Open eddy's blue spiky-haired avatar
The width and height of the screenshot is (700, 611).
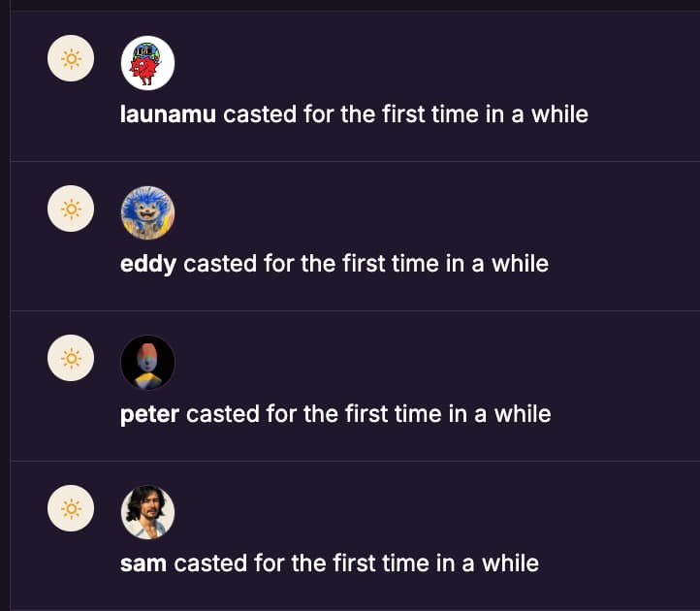coord(147,212)
